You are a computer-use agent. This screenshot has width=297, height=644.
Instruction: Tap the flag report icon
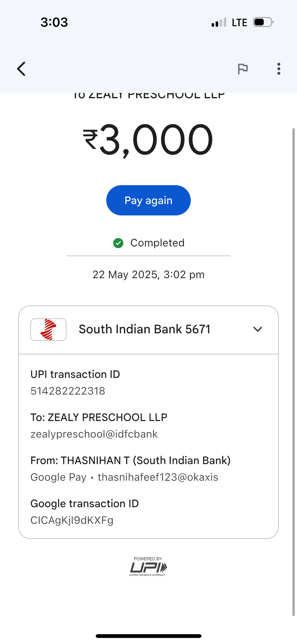[243, 69]
